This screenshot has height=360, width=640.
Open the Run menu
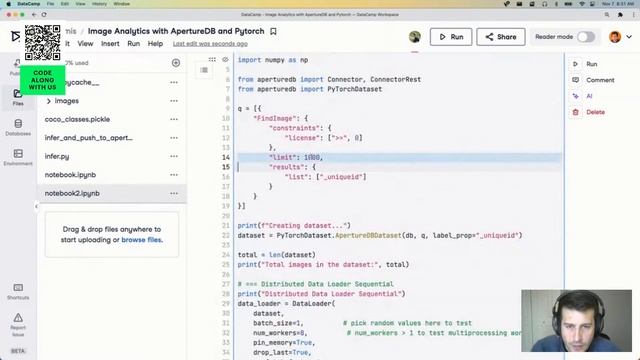(x=133, y=44)
